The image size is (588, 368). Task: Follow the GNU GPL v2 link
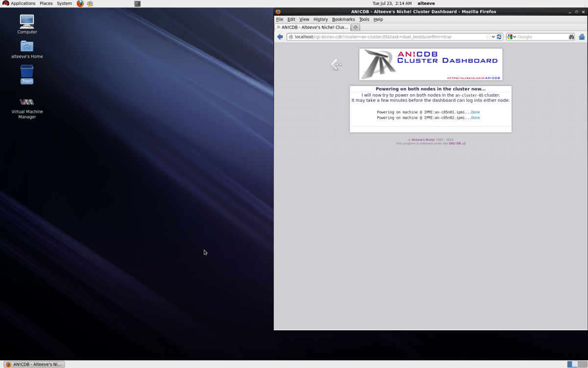pyautogui.click(x=457, y=143)
